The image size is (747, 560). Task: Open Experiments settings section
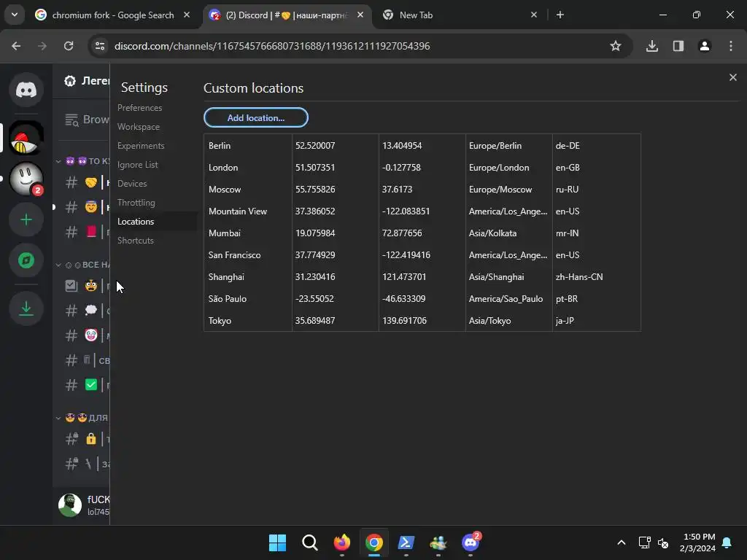[x=141, y=146]
